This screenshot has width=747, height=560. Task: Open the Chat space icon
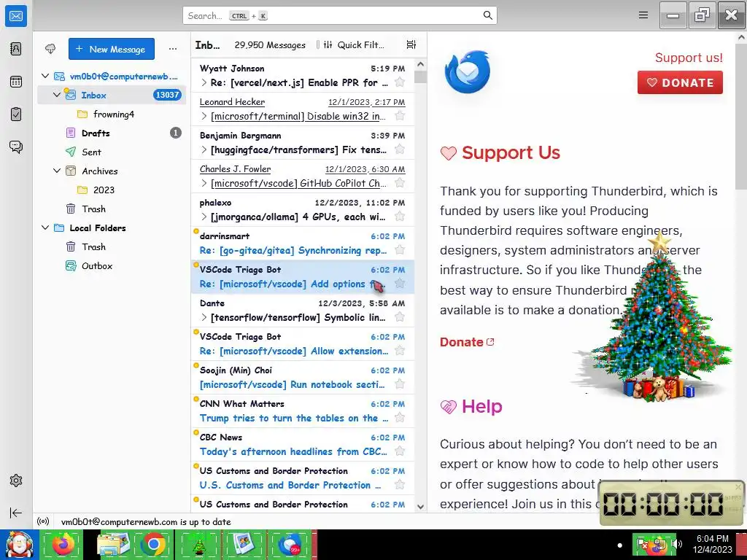[16, 146]
